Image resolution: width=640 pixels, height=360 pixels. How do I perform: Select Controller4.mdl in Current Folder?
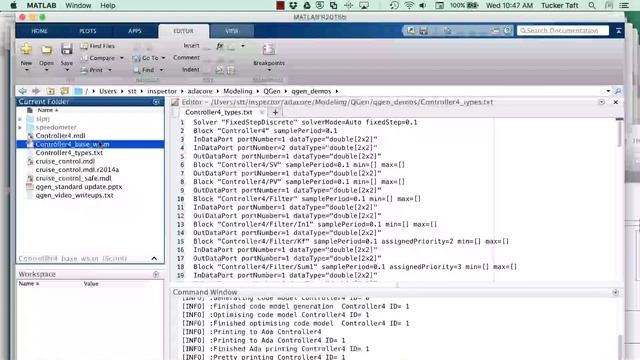(x=60, y=136)
